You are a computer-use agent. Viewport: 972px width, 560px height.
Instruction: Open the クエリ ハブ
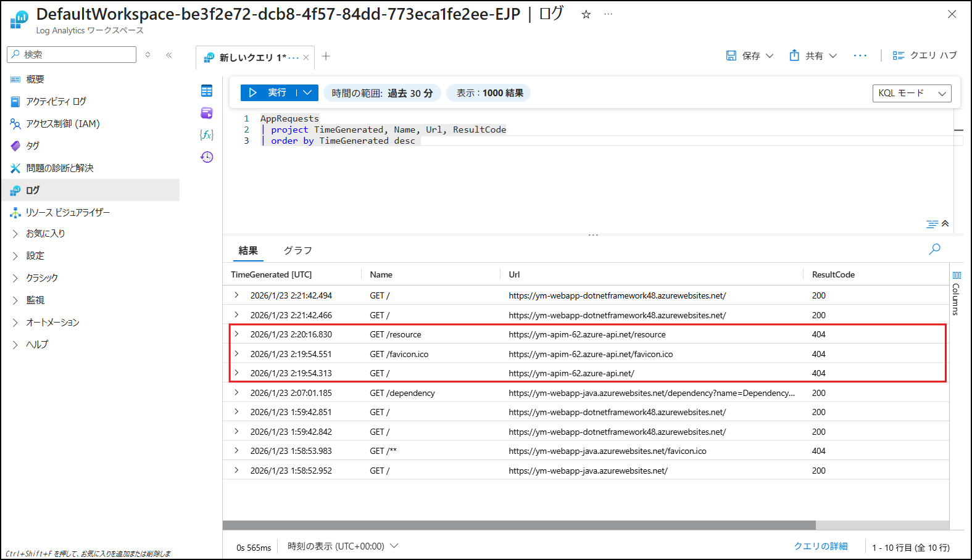point(924,56)
